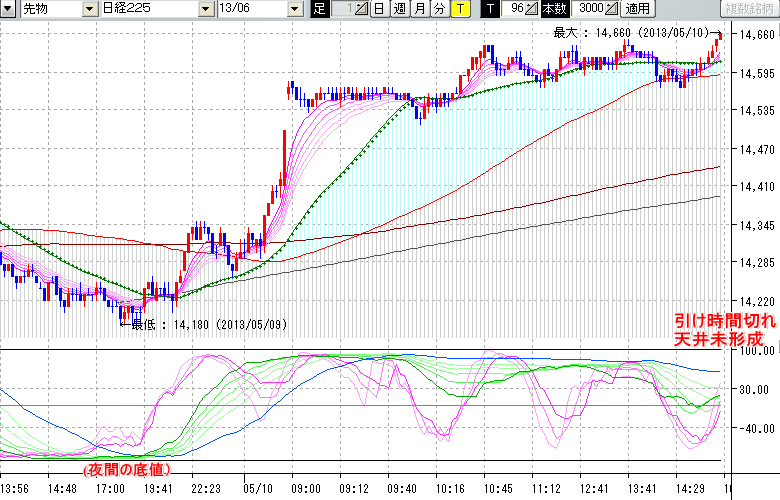Select the 分 minute chart button
The height and width of the screenshot is (500, 780).
pyautogui.click(x=439, y=9)
